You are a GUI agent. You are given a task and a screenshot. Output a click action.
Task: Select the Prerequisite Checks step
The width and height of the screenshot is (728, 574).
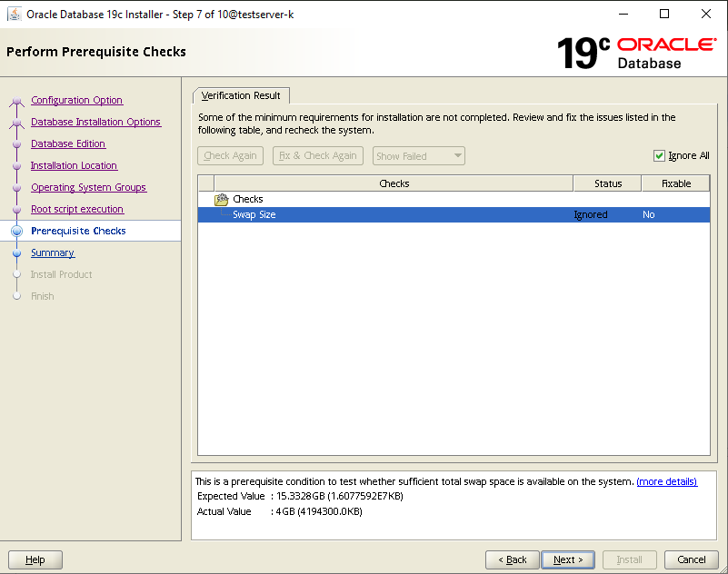point(78,231)
